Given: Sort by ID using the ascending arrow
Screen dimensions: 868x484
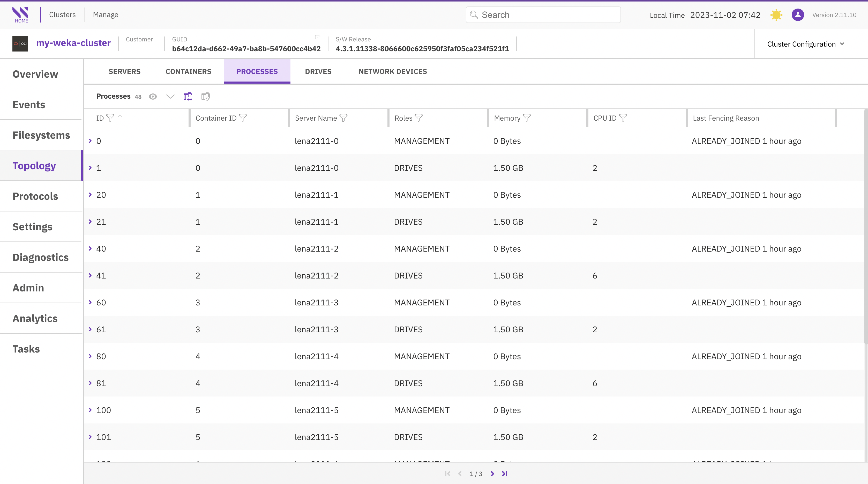Looking at the screenshot, I should [120, 118].
